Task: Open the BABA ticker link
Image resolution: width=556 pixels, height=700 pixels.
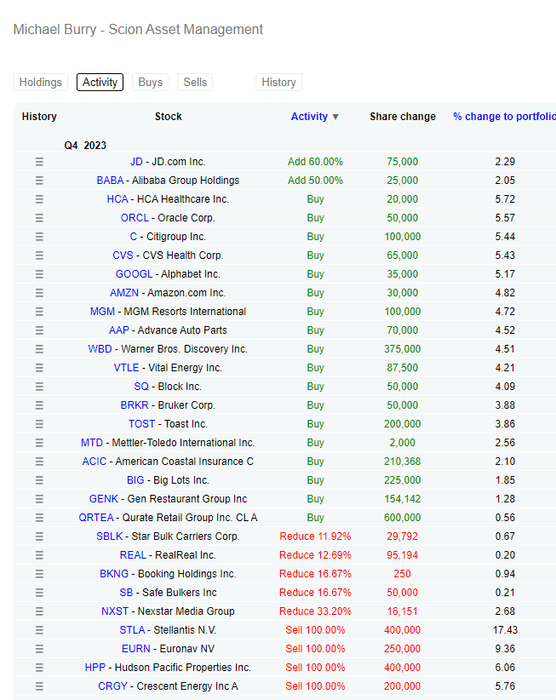Action: pos(110,180)
